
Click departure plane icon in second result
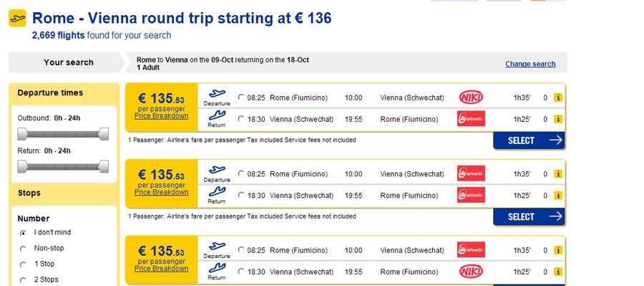pos(217,170)
